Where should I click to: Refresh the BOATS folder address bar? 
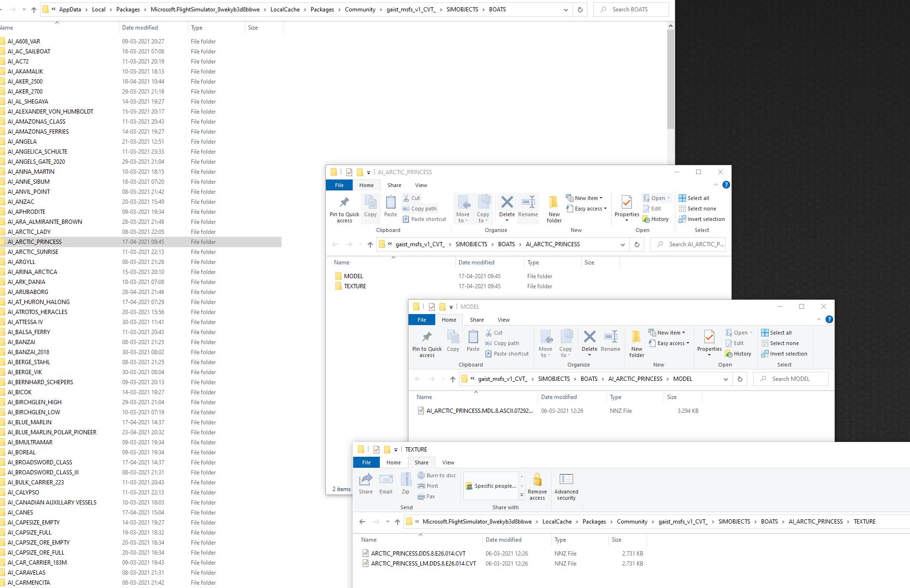point(580,10)
